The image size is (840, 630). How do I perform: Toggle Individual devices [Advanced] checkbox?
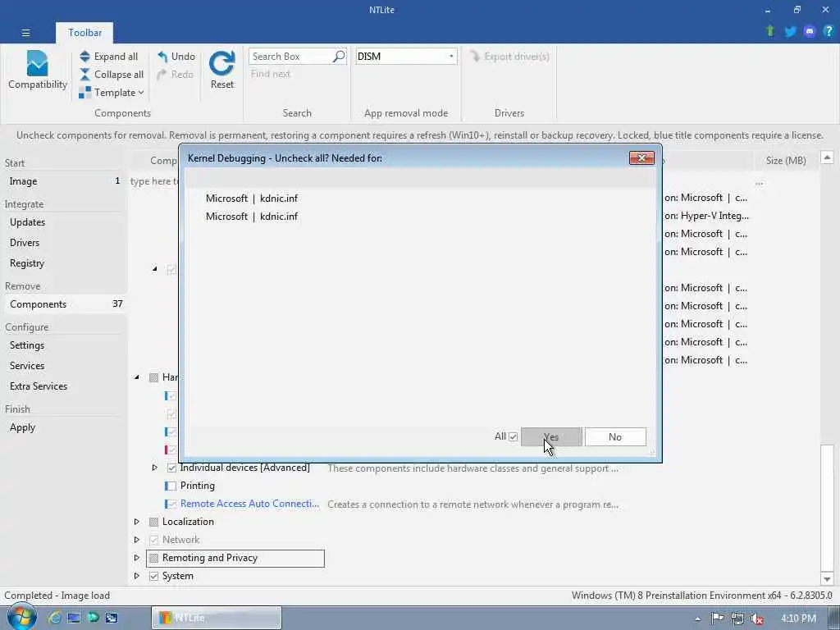coord(171,468)
